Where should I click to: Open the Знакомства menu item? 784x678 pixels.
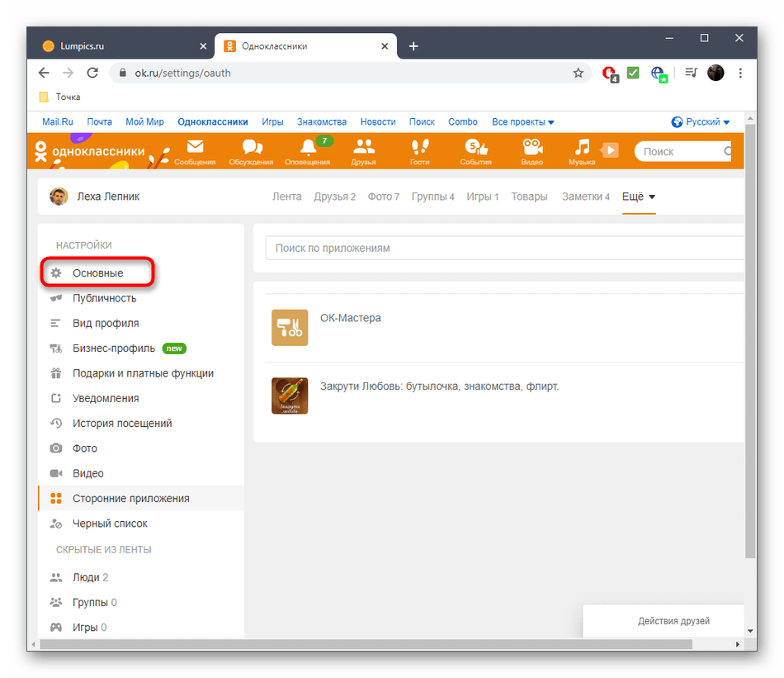point(321,121)
